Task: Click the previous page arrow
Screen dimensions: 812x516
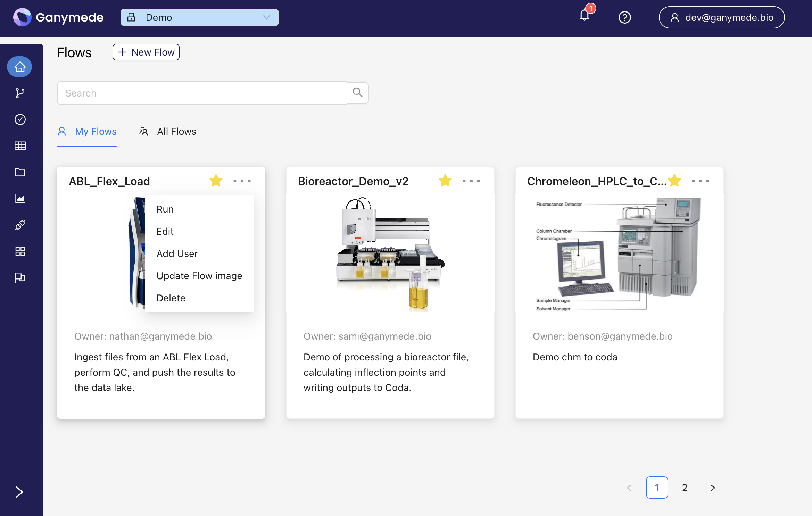Action: point(629,488)
